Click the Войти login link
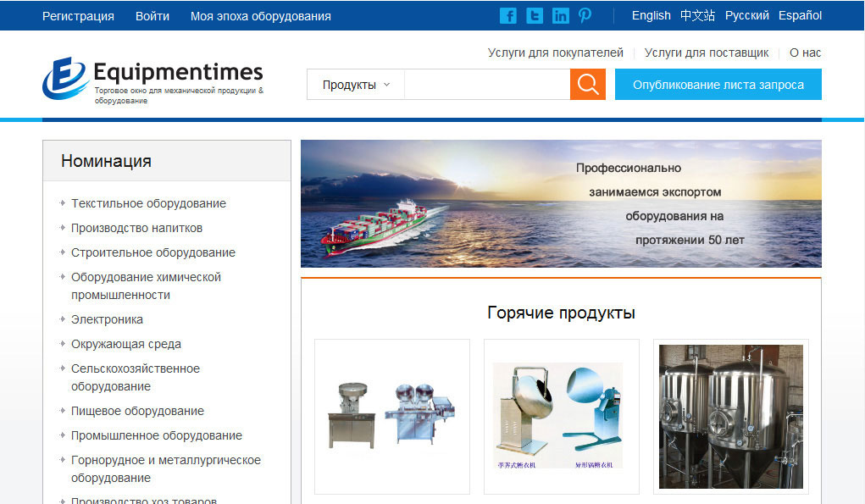 (152, 16)
